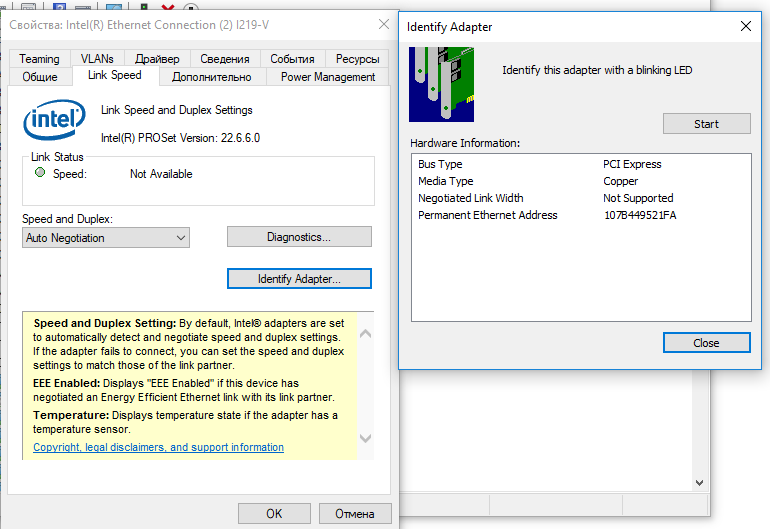Select the Сведения tab
Screen dimensions: 770x529
tap(225, 58)
